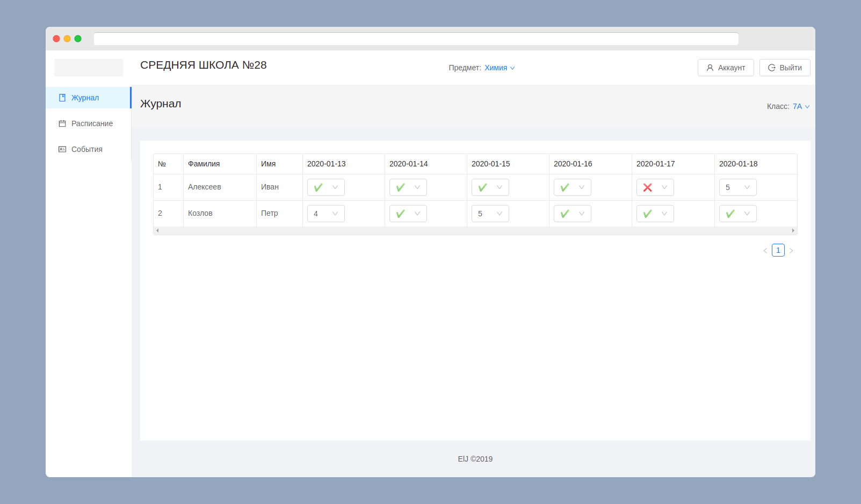Click the Фамилия column header
This screenshot has height=504, width=861.
point(220,164)
